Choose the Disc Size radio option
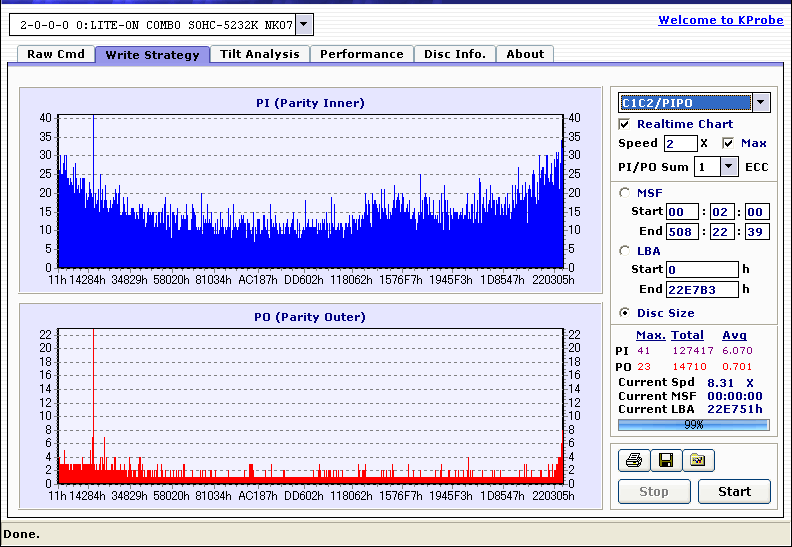This screenshot has width=792, height=547. [x=625, y=313]
